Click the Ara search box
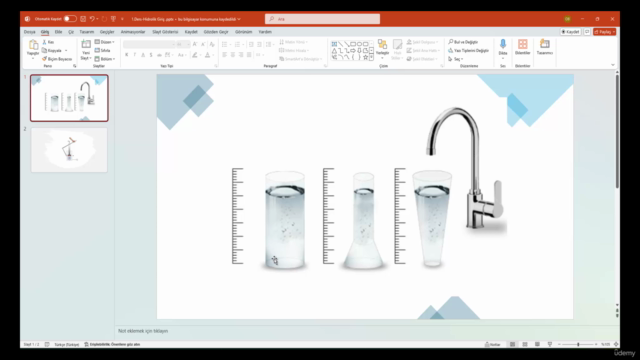Screen dimensions: 640x360 pyautogui.click(x=322, y=19)
